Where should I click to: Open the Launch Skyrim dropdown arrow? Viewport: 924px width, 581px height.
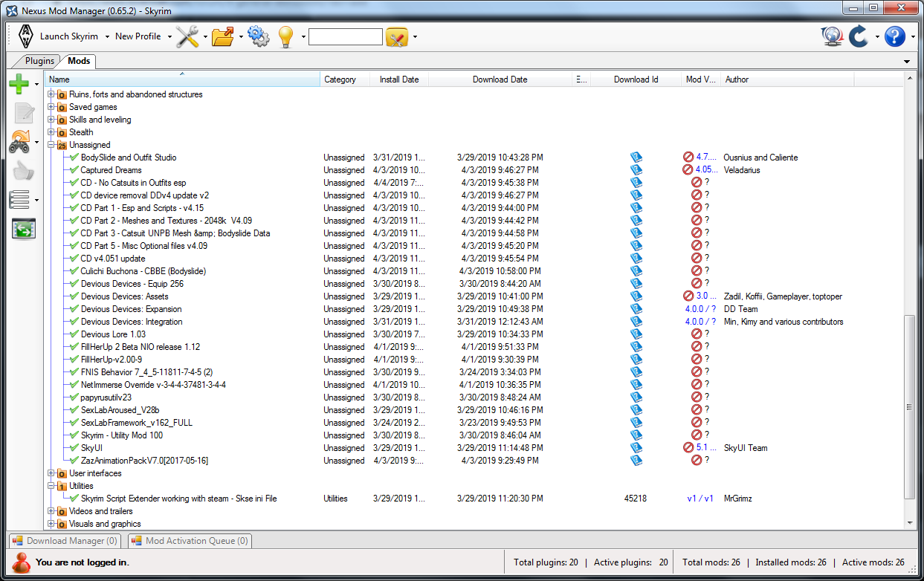(x=107, y=36)
